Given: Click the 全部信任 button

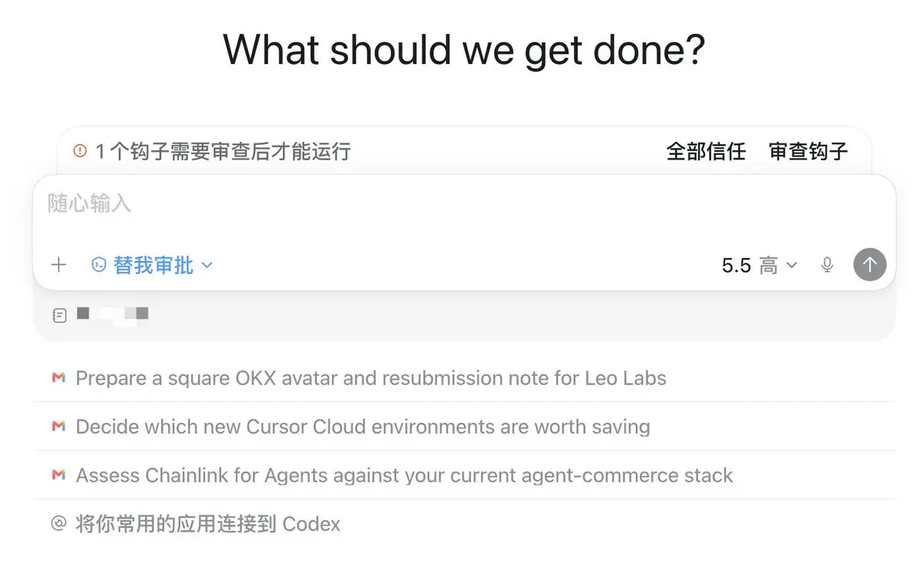Looking at the screenshot, I should tap(706, 151).
